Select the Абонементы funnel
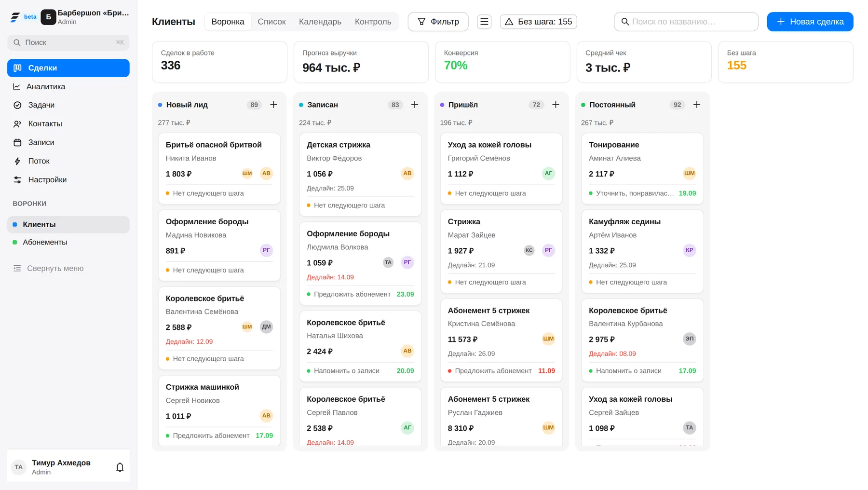This screenshot has height=490, width=868. point(68,243)
